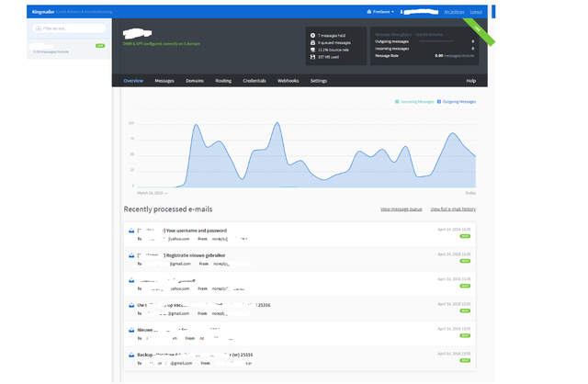This screenshot has width=588, height=384.
Task: Open the Help menu item
Action: tap(470, 81)
